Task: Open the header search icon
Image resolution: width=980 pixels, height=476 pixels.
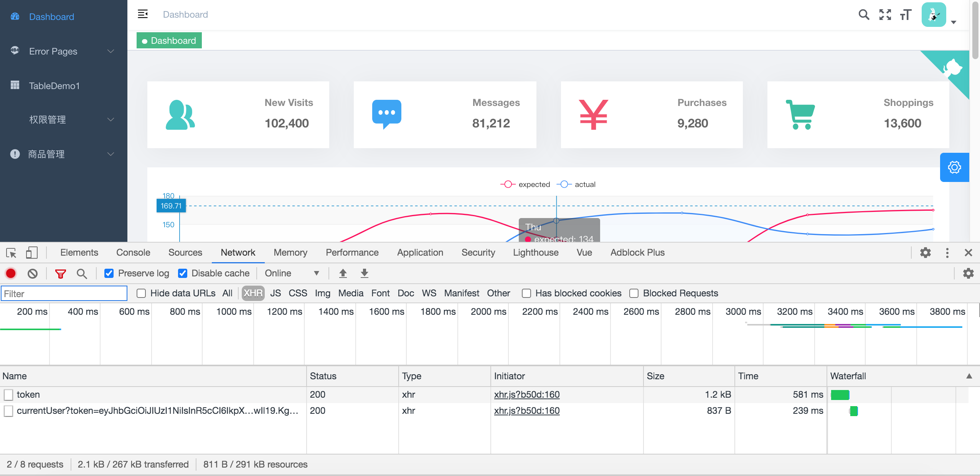Action: [864, 15]
